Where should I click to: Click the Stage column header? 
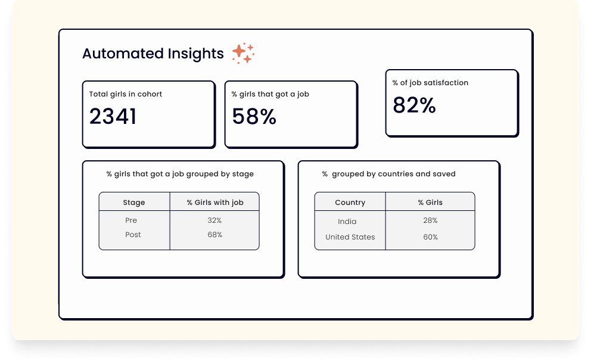(134, 203)
